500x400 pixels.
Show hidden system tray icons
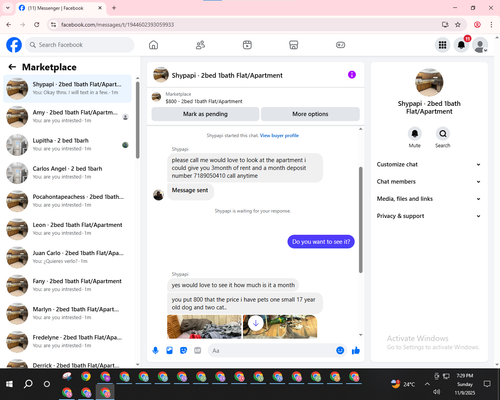(x=427, y=384)
